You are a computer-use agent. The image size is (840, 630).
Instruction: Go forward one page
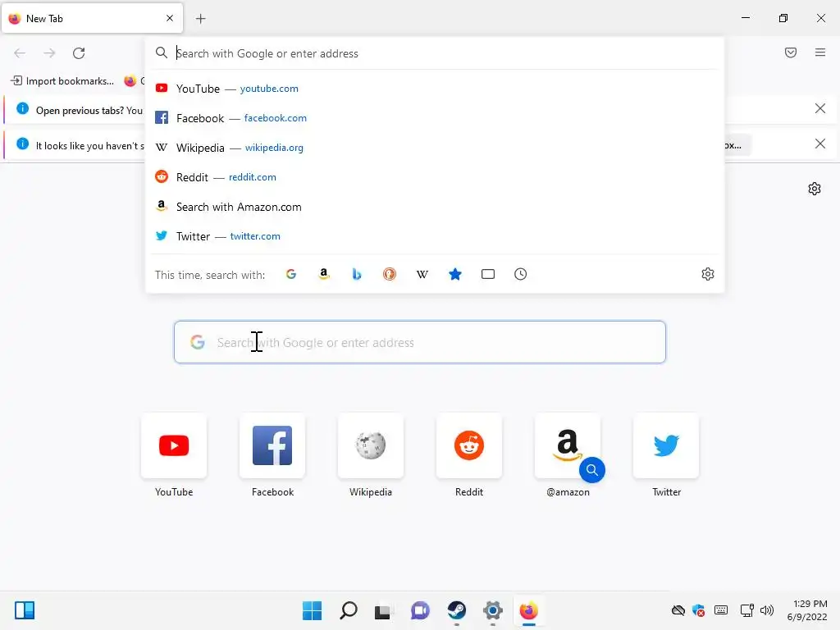point(49,53)
